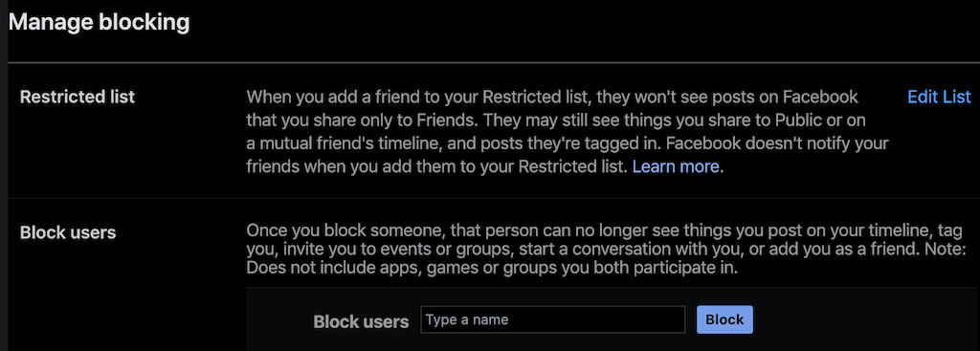
Task: Click the Restricted list description paragraph
Action: click(567, 132)
